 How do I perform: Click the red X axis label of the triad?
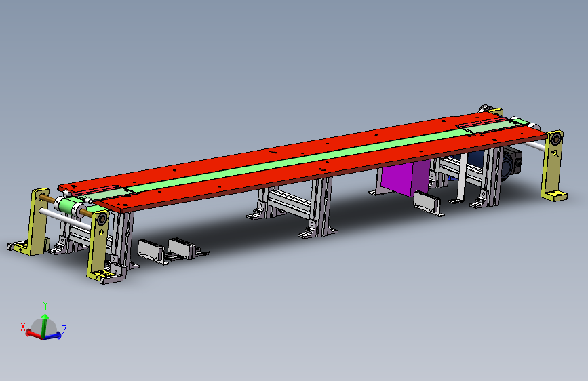(x=23, y=327)
